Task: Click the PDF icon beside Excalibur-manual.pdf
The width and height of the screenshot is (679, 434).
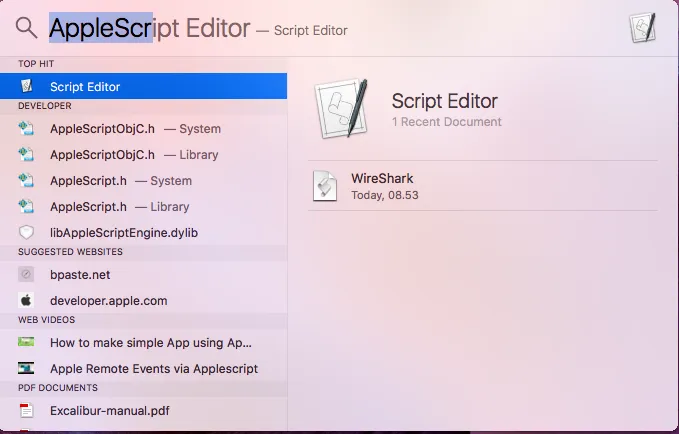Action: (x=26, y=410)
